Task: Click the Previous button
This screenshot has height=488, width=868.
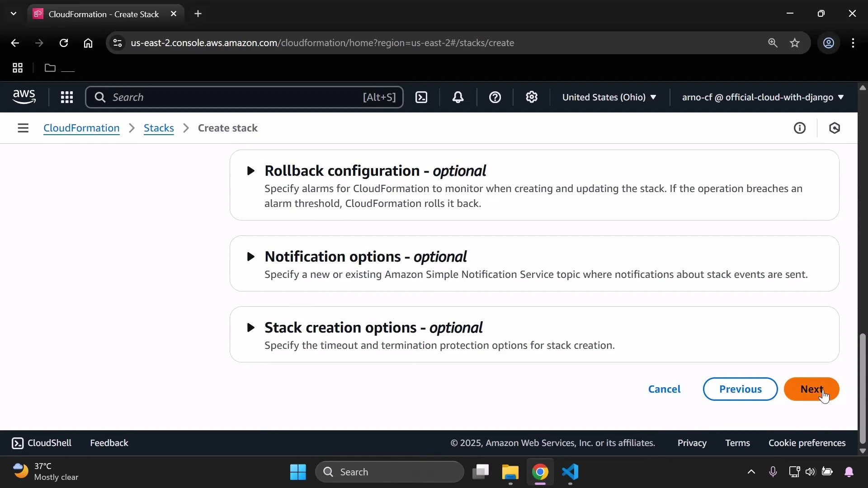Action: click(x=740, y=389)
